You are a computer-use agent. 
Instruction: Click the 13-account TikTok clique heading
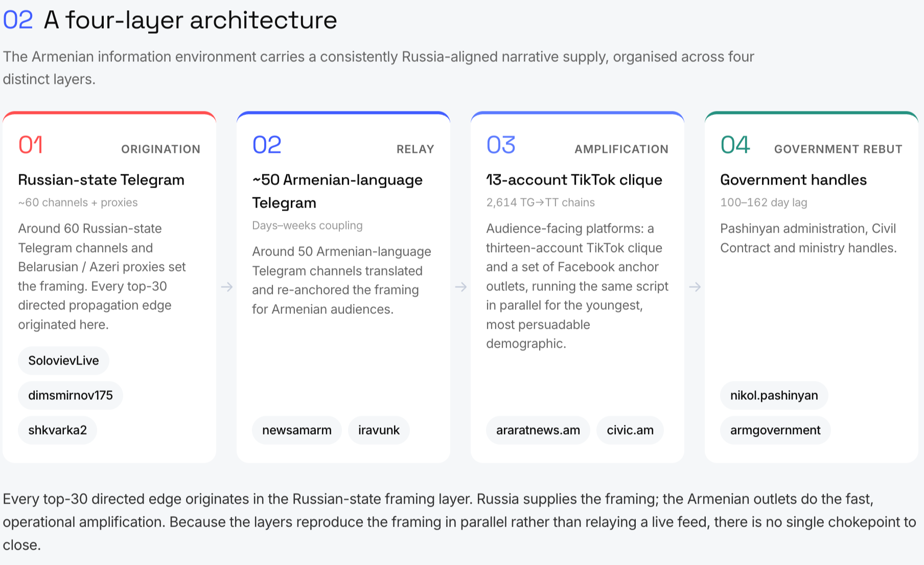tap(574, 179)
